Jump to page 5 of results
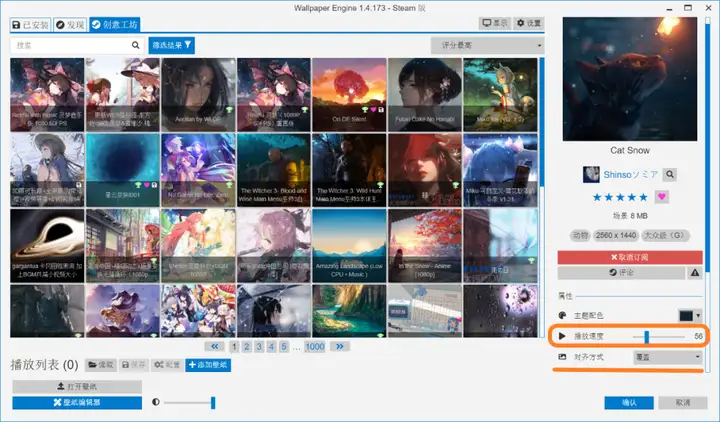 coord(284,346)
